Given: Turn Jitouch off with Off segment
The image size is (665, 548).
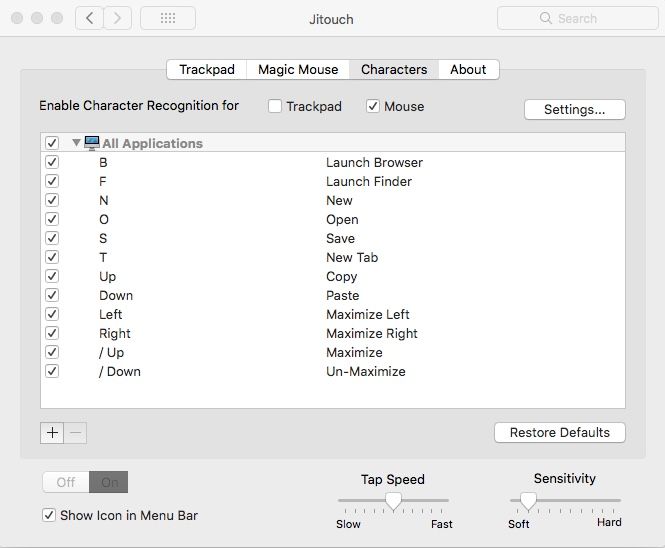Looking at the screenshot, I should point(66,482).
